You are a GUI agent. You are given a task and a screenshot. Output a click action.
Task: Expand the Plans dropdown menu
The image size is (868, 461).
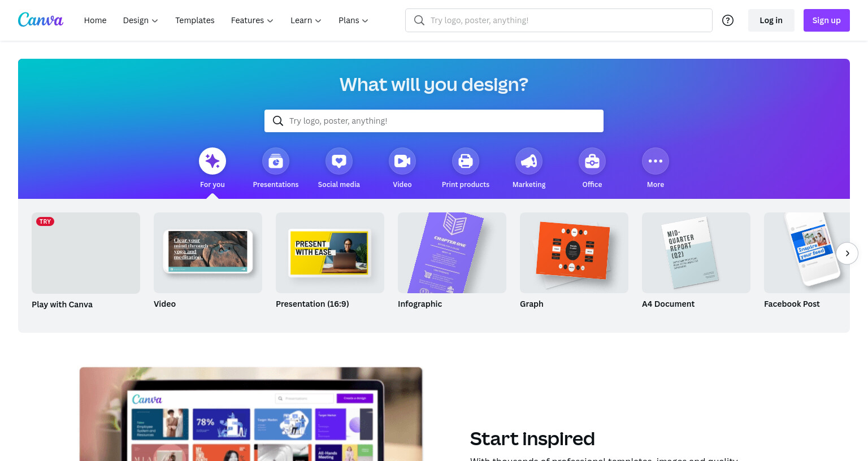(x=353, y=20)
